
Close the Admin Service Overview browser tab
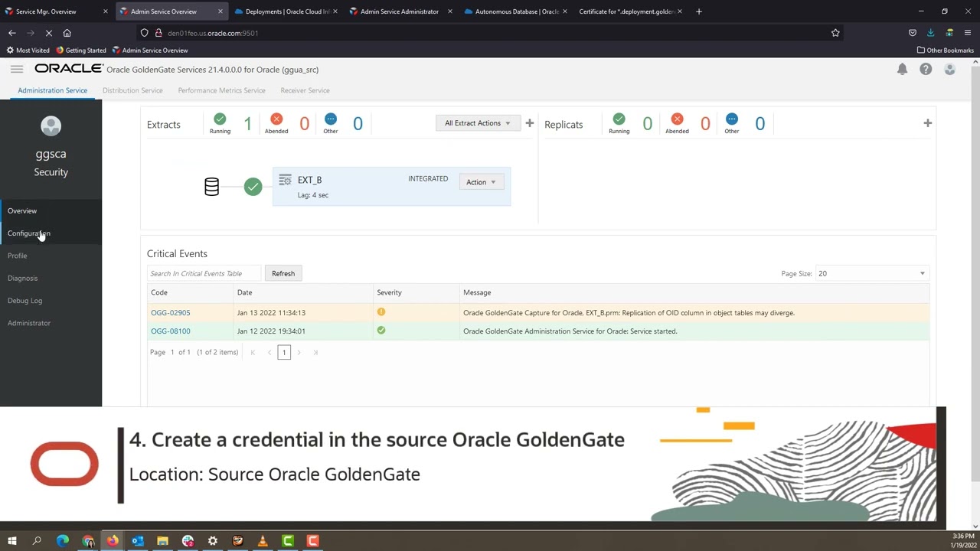pyautogui.click(x=220, y=11)
